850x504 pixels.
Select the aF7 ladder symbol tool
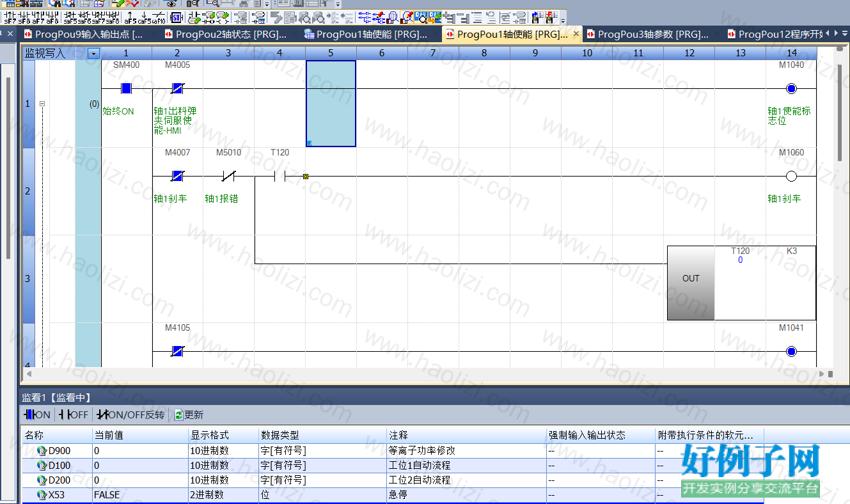38,17
